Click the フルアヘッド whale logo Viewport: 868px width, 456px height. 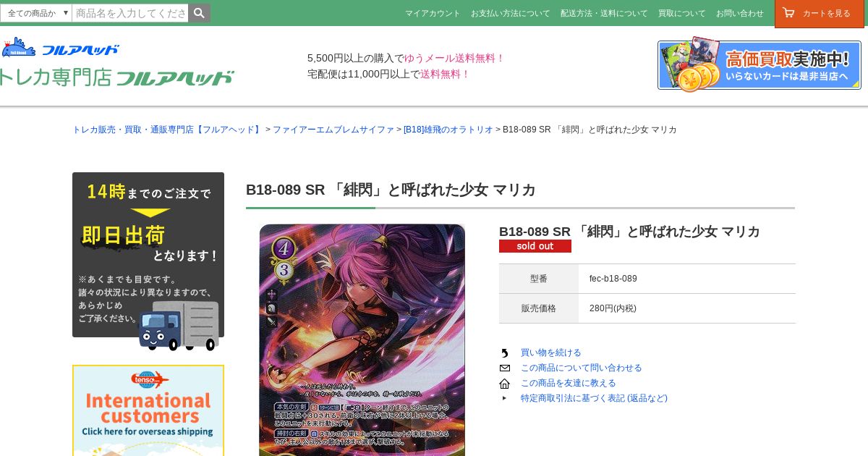60,48
